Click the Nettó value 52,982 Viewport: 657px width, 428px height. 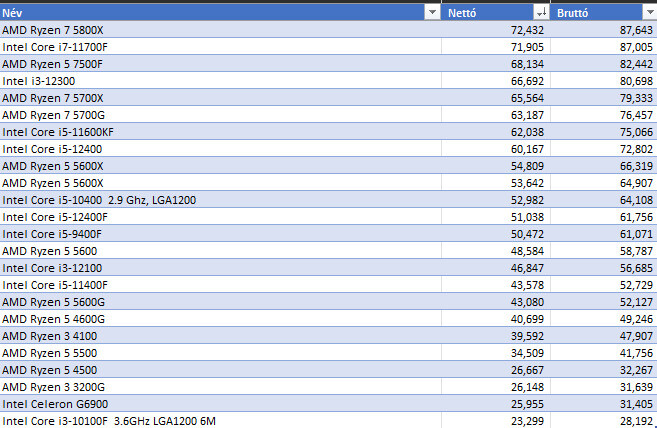tap(527, 200)
